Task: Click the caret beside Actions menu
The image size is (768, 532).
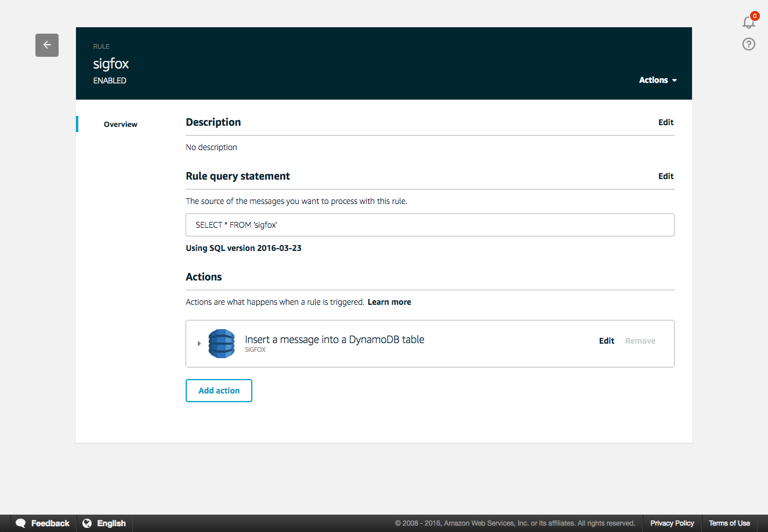Action: click(674, 81)
